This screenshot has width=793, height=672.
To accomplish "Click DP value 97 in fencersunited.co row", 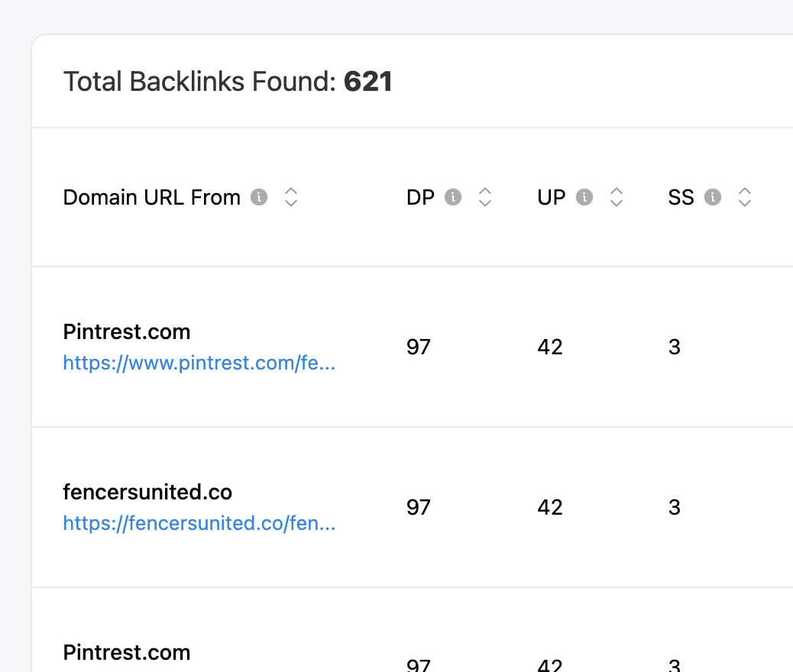I will (x=418, y=508).
